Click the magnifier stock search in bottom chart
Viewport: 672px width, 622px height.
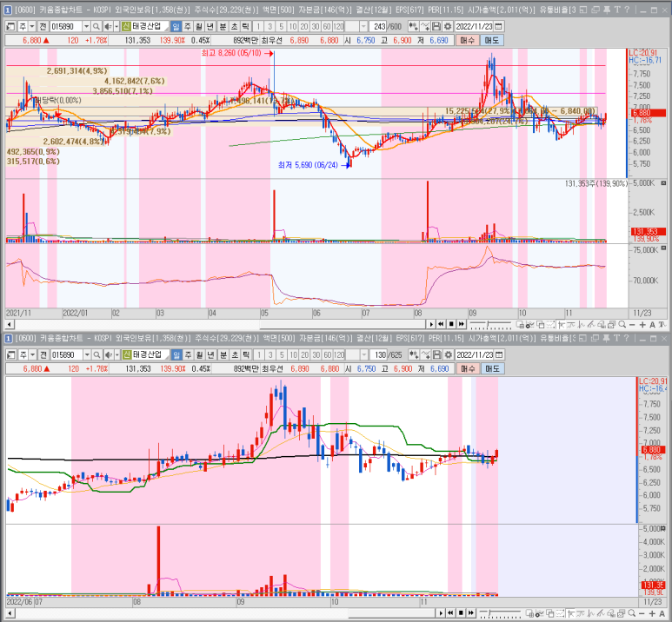coord(96,354)
